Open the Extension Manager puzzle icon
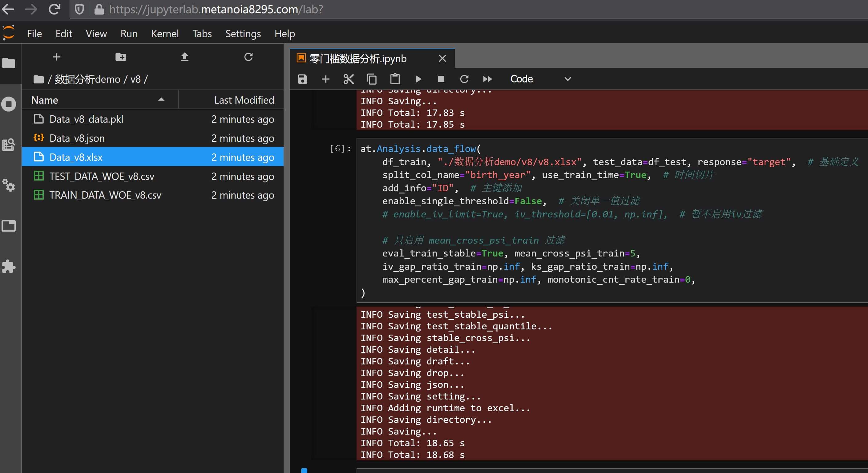The height and width of the screenshot is (473, 868). tap(9, 266)
